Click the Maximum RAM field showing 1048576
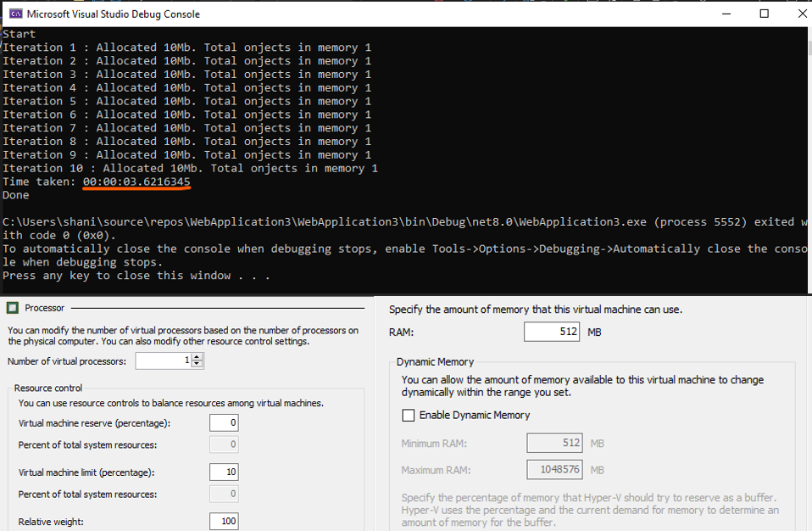Viewport: 812px width, 531px height. pos(553,469)
